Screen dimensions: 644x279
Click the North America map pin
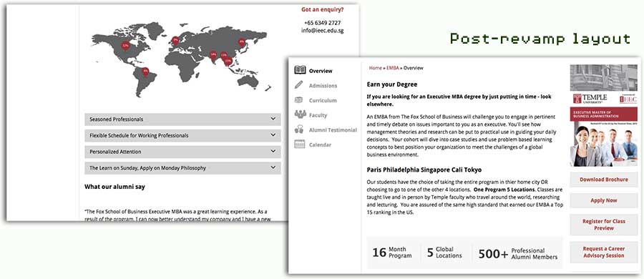126,46
